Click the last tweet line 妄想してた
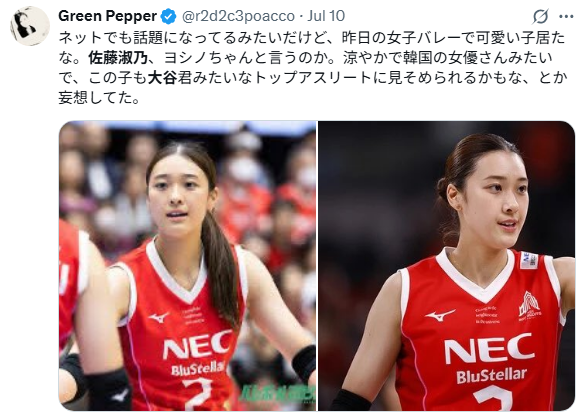The height and width of the screenshot is (415, 581). (99, 97)
